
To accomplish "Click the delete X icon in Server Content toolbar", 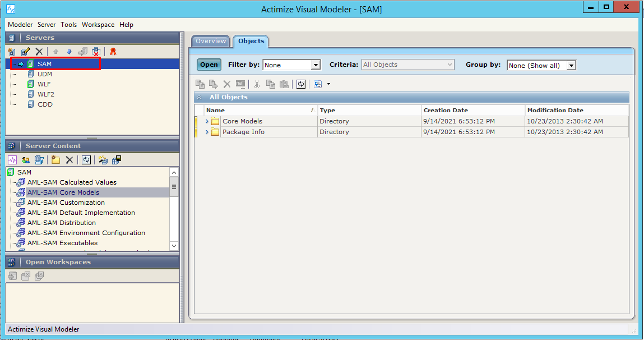I will (x=70, y=160).
